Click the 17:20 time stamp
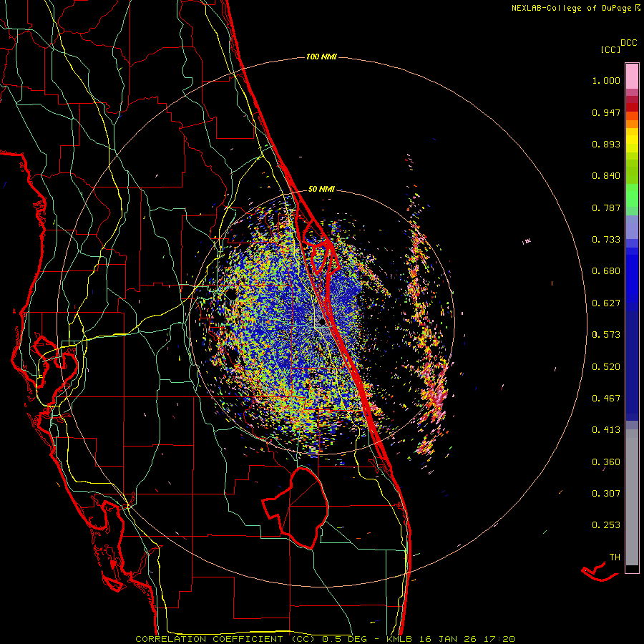This screenshot has height=644, width=644. tap(499, 639)
